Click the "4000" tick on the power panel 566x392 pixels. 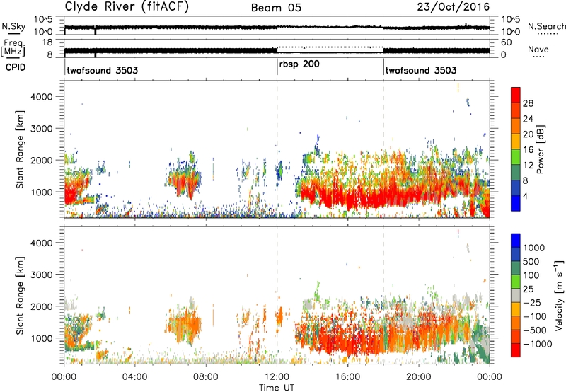(41, 97)
